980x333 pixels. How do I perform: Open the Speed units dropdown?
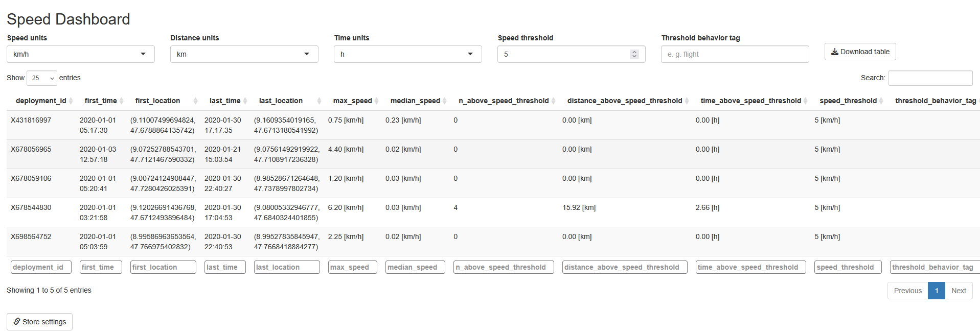click(x=81, y=54)
